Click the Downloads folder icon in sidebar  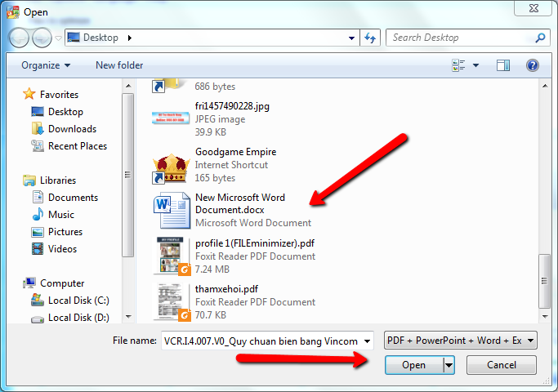[38, 128]
